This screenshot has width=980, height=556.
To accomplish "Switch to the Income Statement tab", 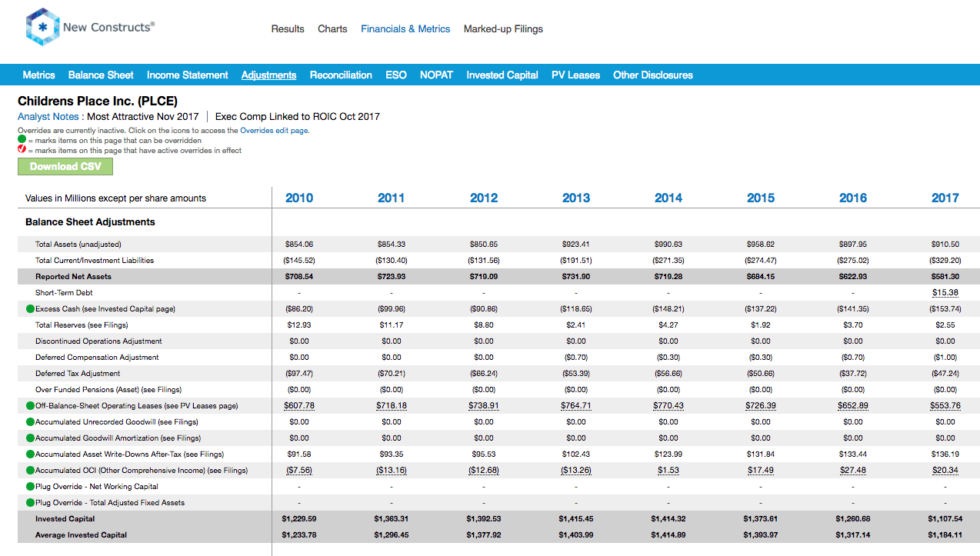I will pyautogui.click(x=188, y=75).
